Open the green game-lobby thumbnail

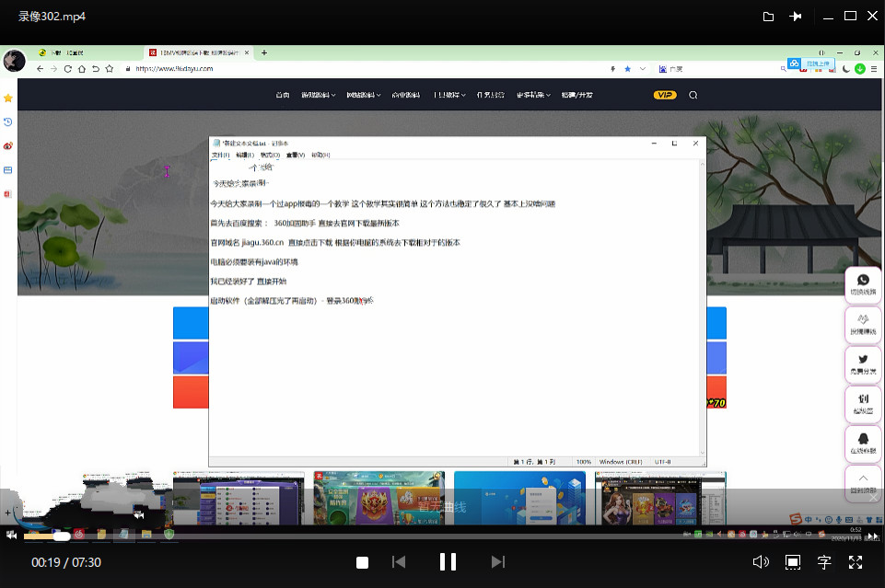point(379,499)
